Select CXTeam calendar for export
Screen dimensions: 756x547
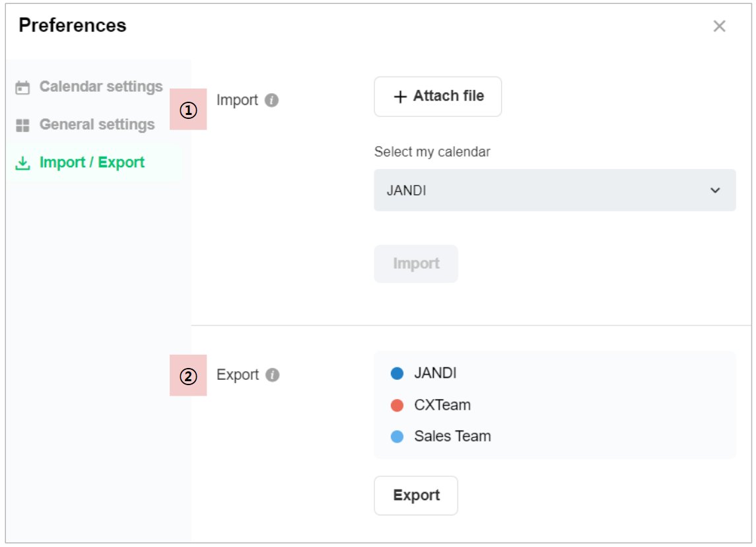442,405
